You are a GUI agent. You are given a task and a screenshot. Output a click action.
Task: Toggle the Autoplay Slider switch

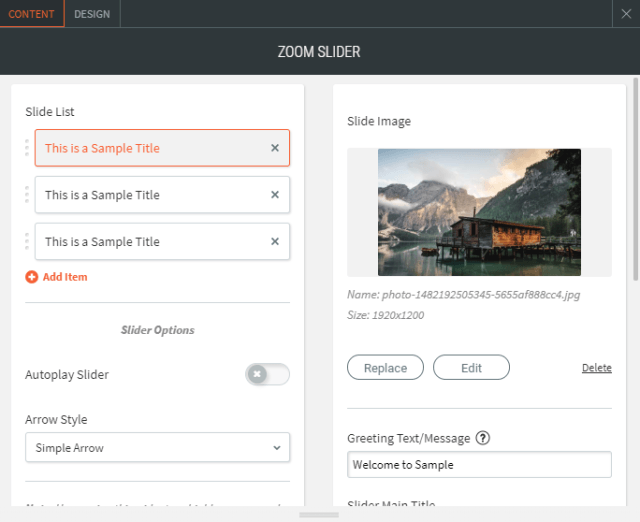tap(267, 374)
